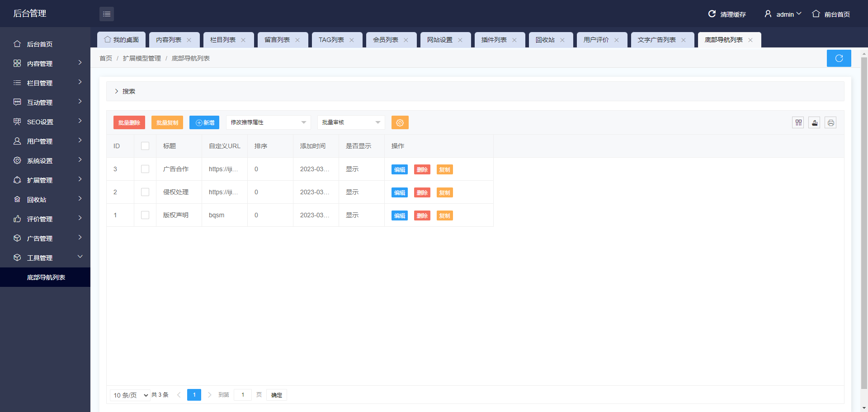Check the box for 广告合作 row

[145, 169]
